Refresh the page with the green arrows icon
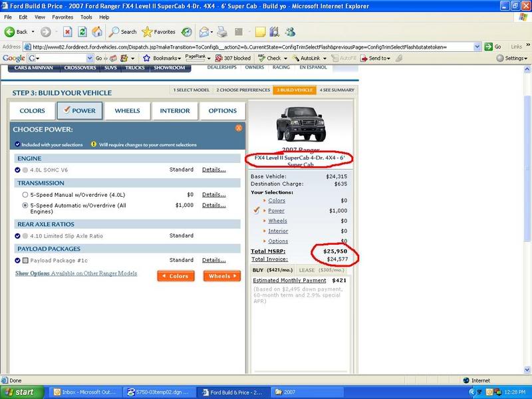 82,32
